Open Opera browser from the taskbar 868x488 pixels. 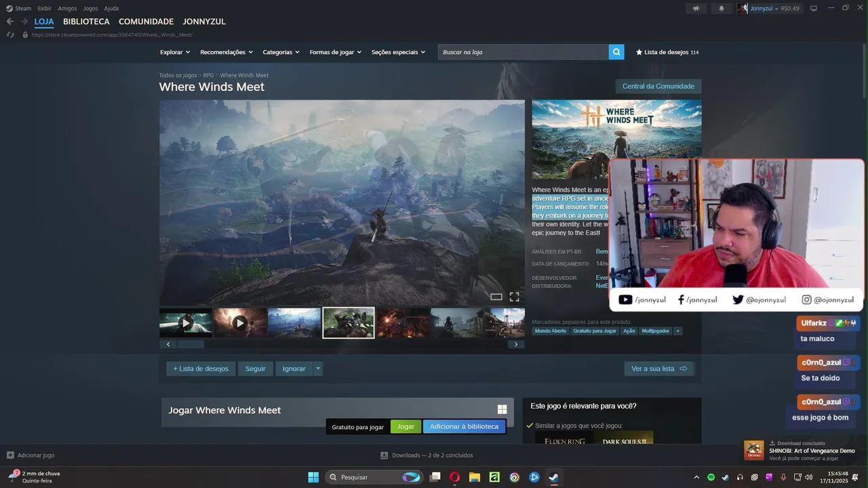pyautogui.click(x=454, y=477)
